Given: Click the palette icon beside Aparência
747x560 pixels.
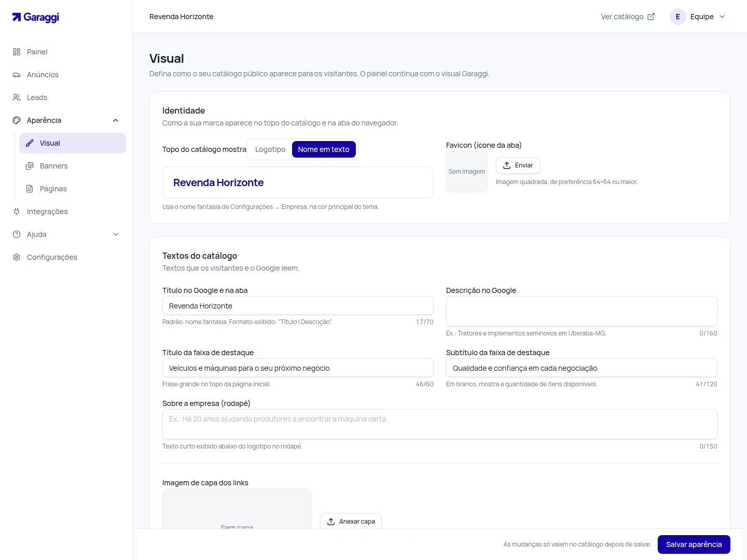Looking at the screenshot, I should point(17,120).
